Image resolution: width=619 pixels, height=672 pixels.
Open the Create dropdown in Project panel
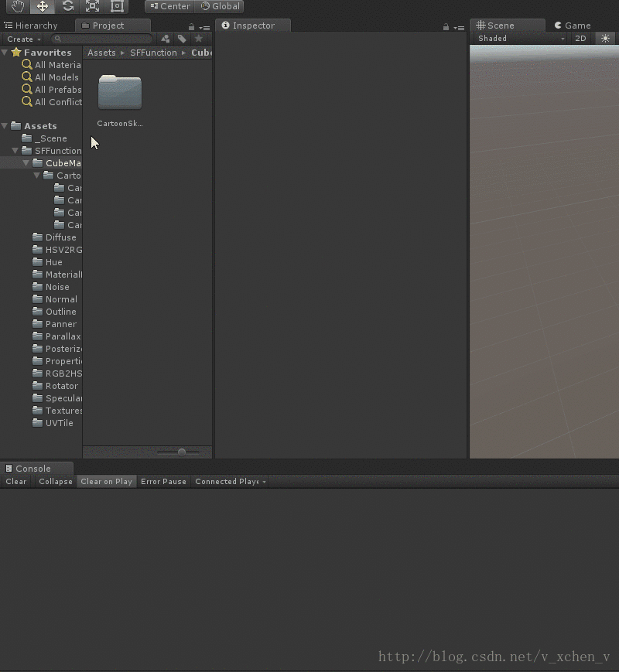click(x=22, y=38)
